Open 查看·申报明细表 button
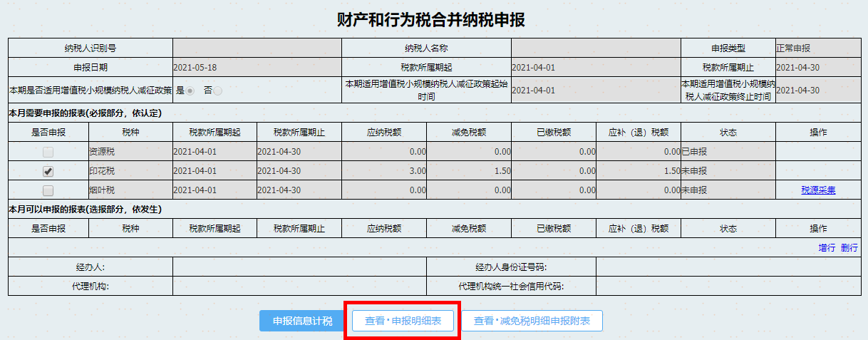Image resolution: width=868 pixels, height=340 pixels. [x=403, y=321]
